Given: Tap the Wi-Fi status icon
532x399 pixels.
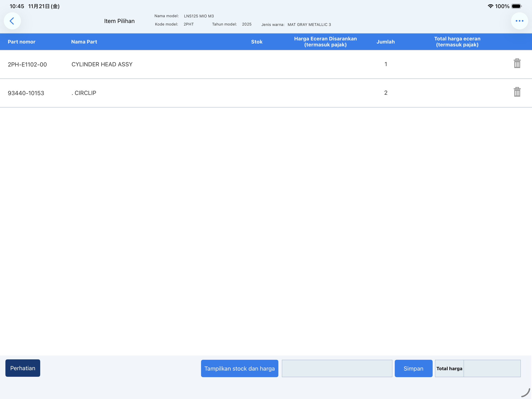Looking at the screenshot, I should click(490, 6).
